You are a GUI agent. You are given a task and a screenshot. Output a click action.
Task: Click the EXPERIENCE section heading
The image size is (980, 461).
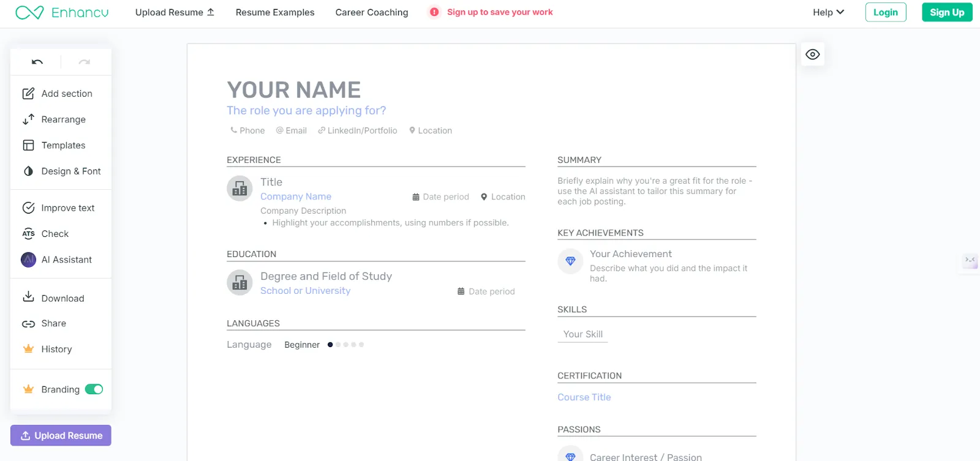tap(254, 160)
